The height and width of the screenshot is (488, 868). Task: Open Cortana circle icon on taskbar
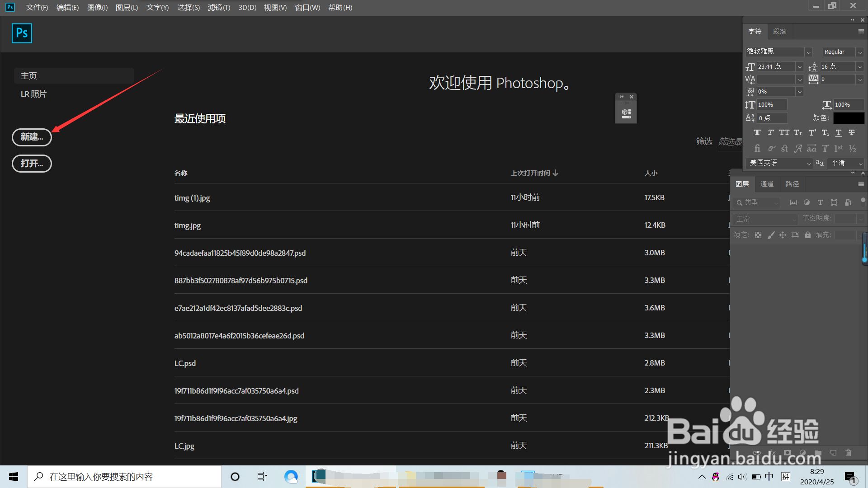[235, 477]
